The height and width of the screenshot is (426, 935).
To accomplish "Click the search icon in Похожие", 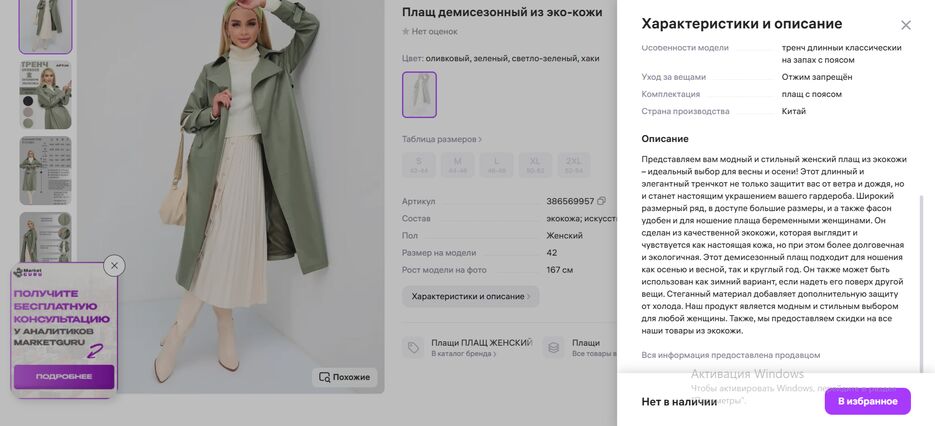I will coord(324,377).
